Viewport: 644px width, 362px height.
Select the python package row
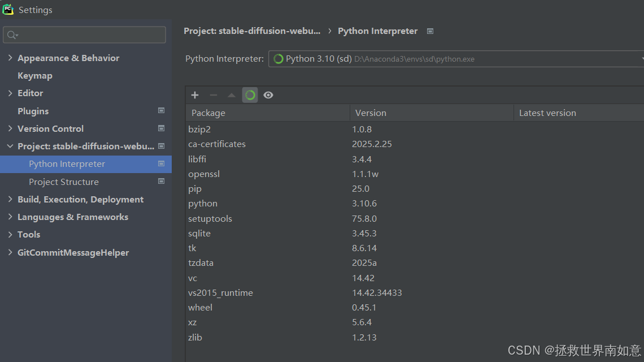(x=415, y=204)
